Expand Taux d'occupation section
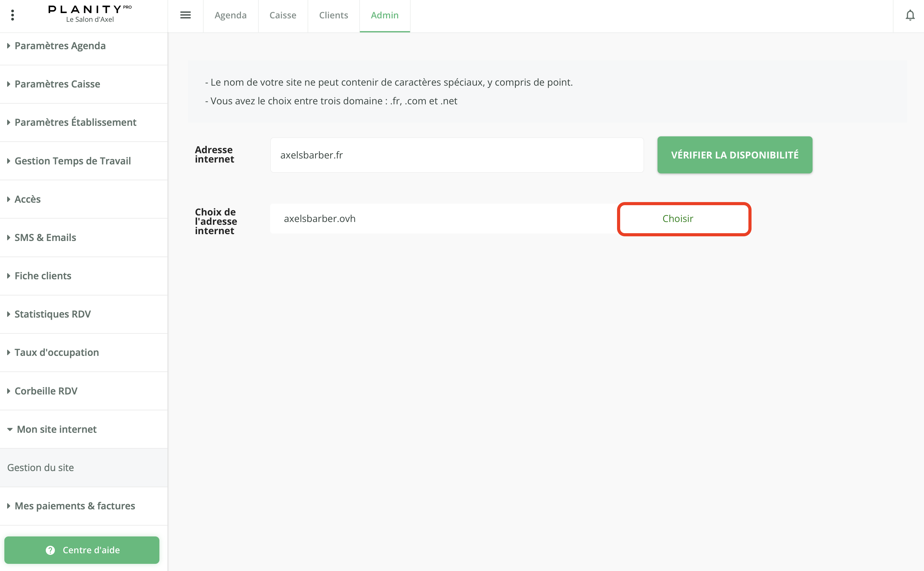The height and width of the screenshot is (571, 924). click(x=57, y=352)
